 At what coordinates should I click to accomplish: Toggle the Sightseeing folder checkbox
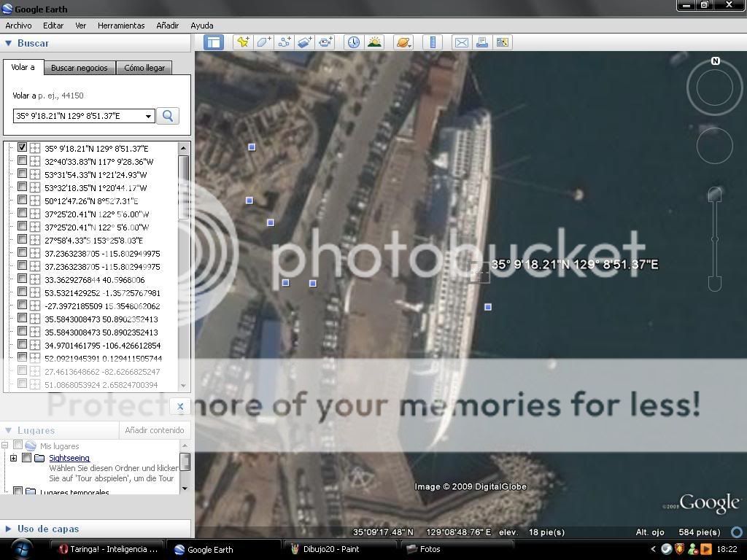(27, 458)
